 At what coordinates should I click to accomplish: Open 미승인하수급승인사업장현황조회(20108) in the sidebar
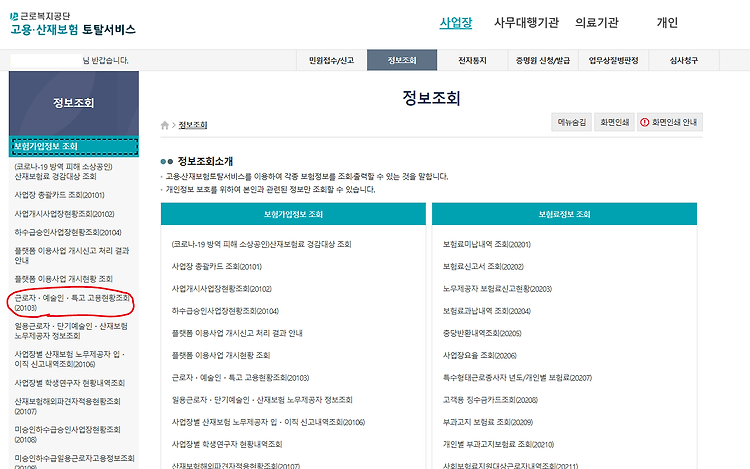point(67,435)
